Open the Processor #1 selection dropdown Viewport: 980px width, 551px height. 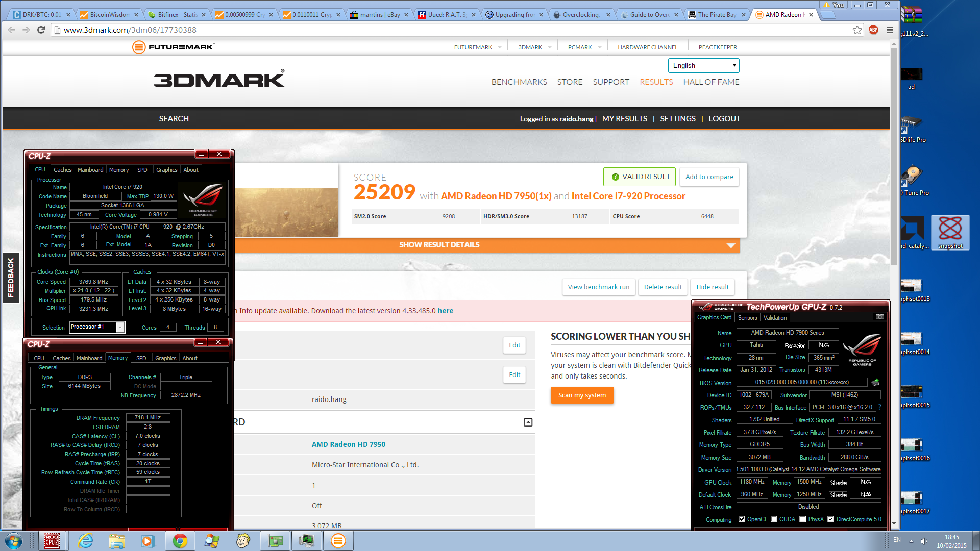[x=97, y=327]
